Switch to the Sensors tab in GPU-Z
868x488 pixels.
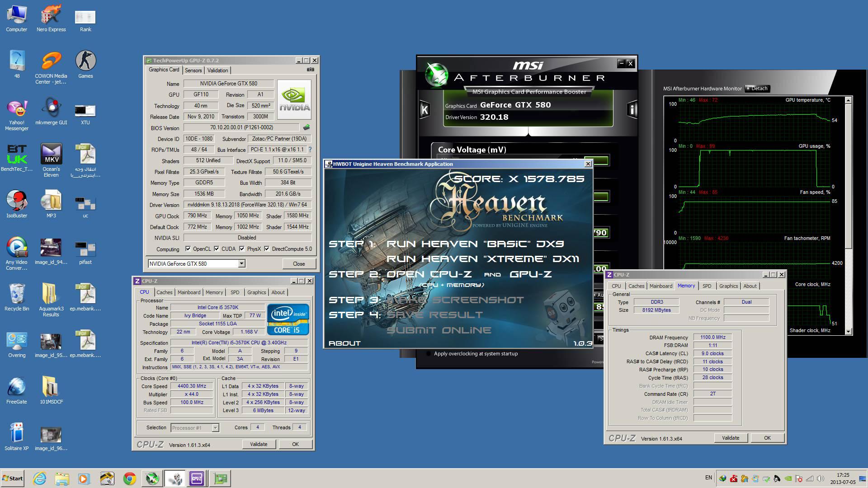pyautogui.click(x=193, y=70)
